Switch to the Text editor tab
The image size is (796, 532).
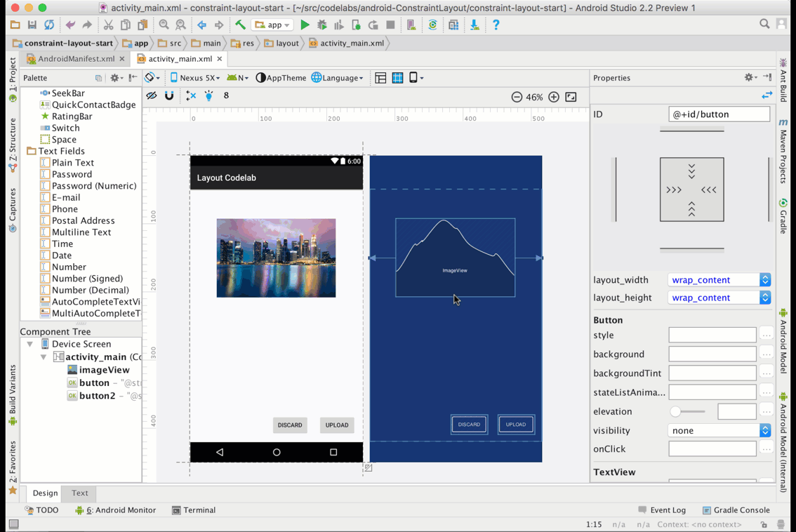[x=80, y=493]
